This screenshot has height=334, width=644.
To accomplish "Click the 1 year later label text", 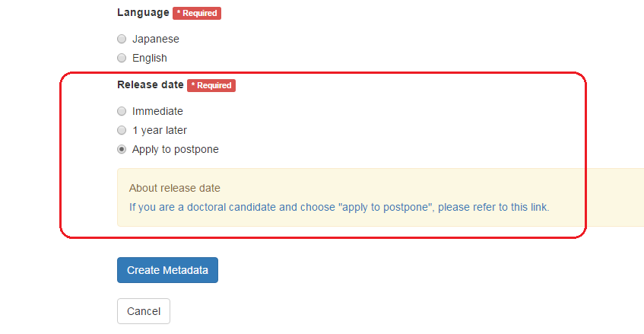I will pyautogui.click(x=159, y=130).
